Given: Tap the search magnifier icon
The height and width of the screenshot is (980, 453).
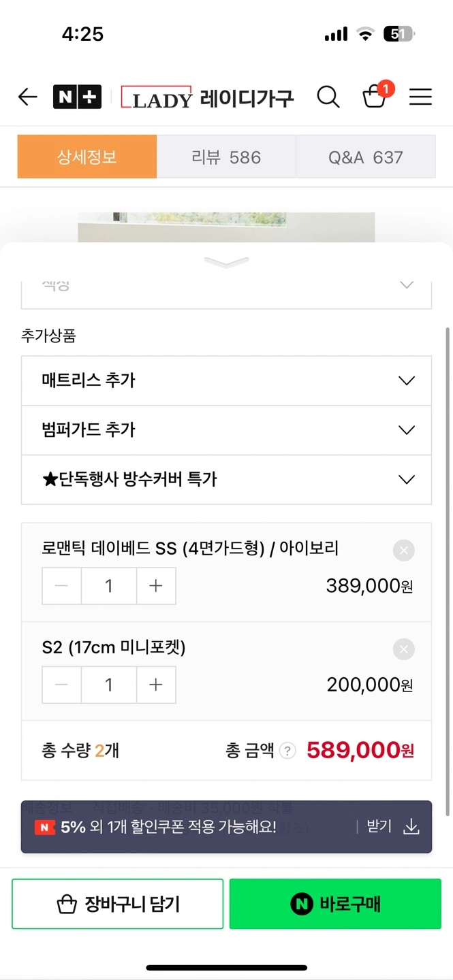Looking at the screenshot, I should 328,97.
